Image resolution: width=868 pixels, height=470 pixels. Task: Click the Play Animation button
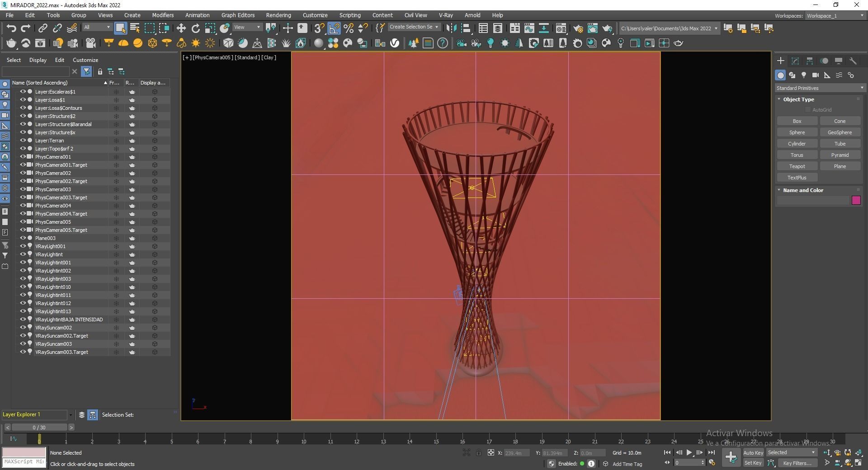[689, 452]
